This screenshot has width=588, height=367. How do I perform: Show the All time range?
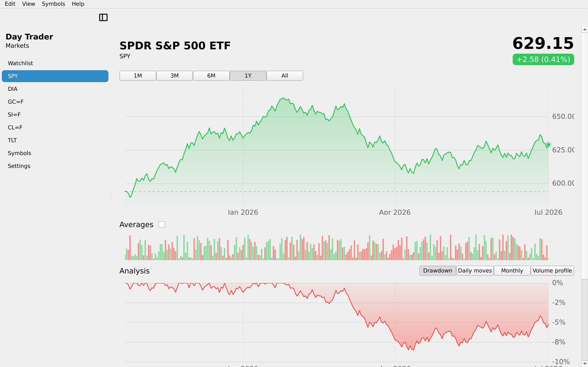285,76
